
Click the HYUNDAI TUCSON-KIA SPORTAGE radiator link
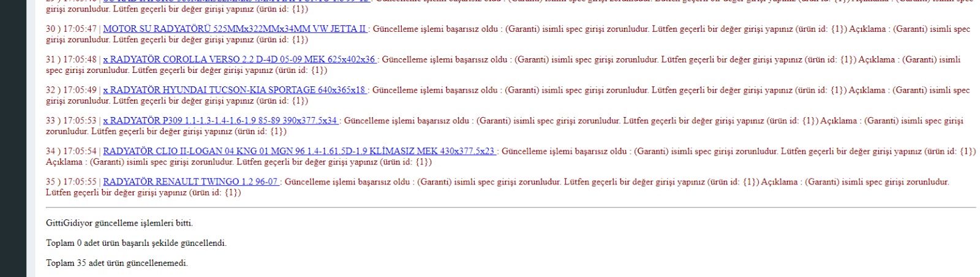(235, 90)
